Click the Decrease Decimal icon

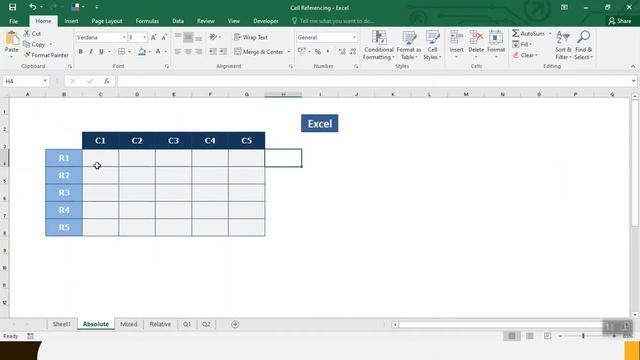(353, 51)
